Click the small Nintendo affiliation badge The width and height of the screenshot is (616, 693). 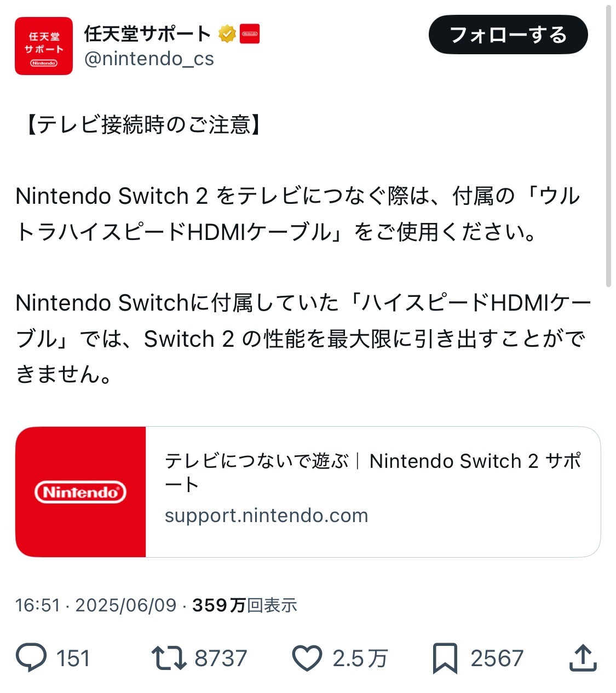[250, 34]
